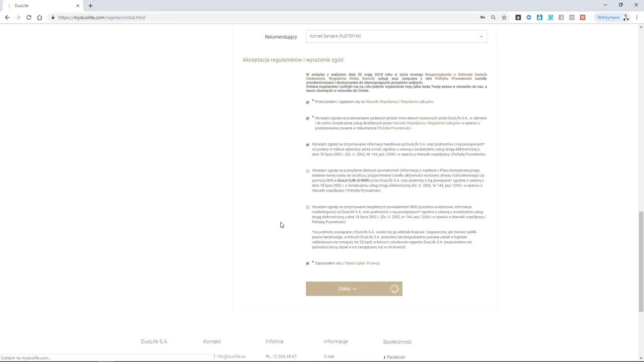
Task: Open the Wstrzymano profile button
Action: point(613,18)
